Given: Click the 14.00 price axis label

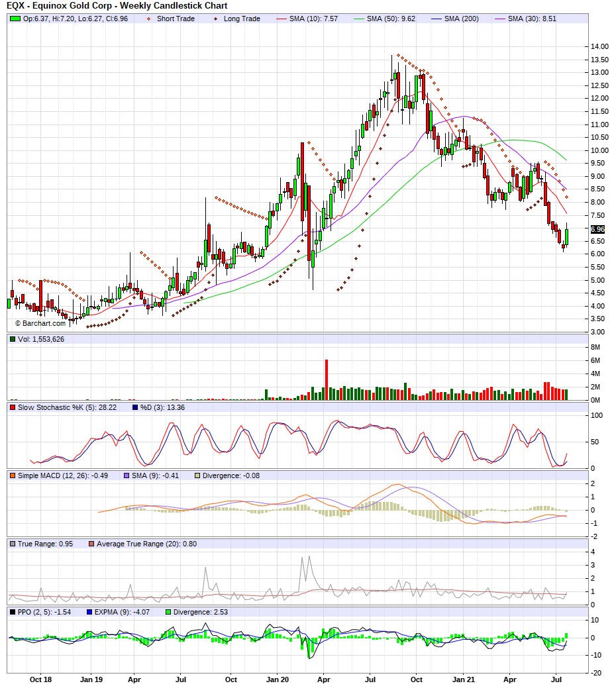Looking at the screenshot, I should click(x=599, y=46).
